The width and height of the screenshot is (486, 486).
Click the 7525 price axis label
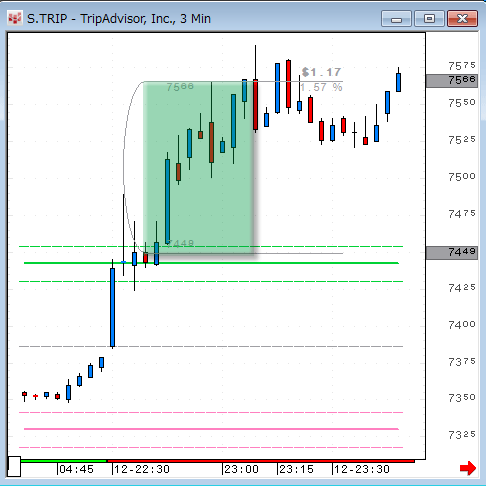click(x=462, y=140)
